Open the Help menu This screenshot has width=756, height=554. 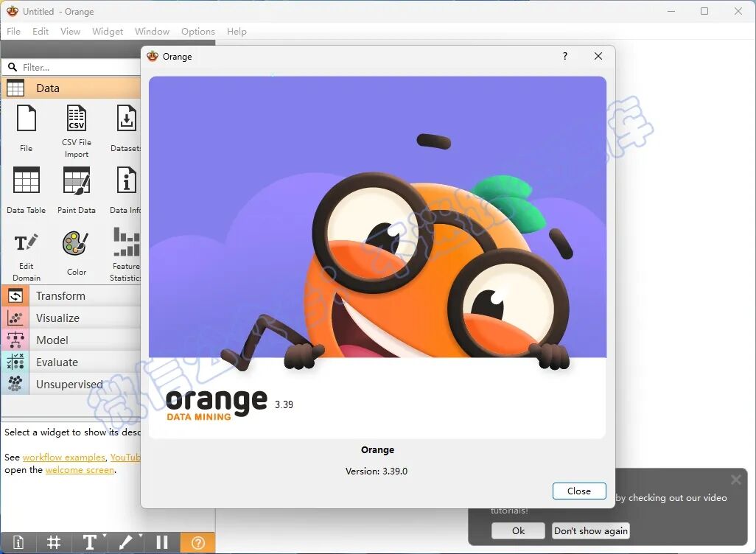click(x=237, y=32)
